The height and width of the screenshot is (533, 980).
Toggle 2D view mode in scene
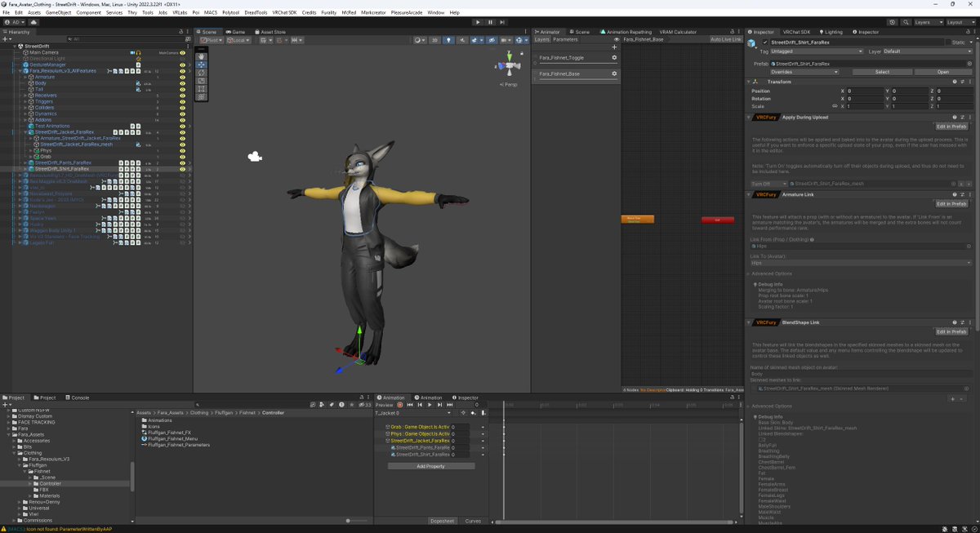click(435, 39)
